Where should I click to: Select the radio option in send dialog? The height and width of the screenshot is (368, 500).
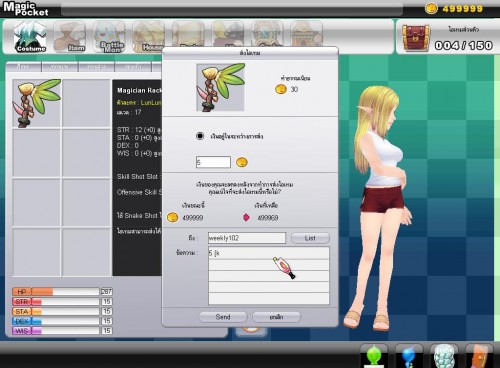[x=200, y=136]
